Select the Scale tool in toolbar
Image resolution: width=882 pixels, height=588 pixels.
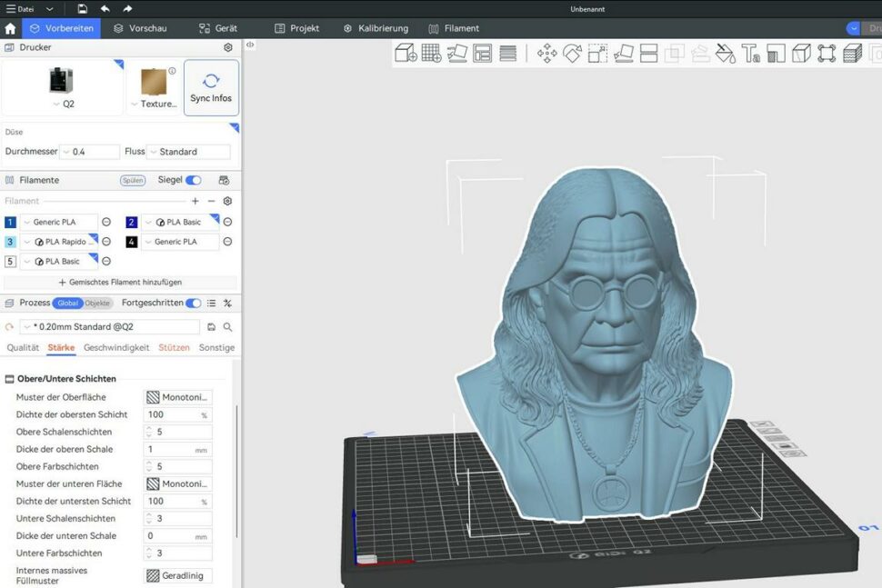597,54
